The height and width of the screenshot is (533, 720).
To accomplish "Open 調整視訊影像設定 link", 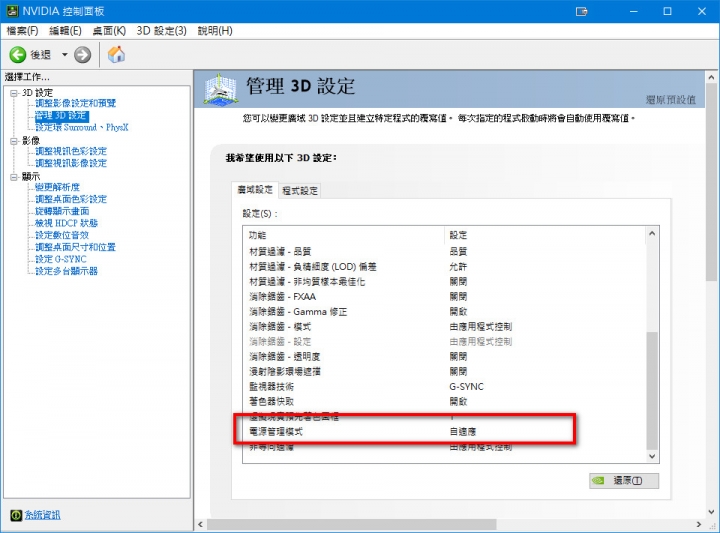I will (71, 163).
